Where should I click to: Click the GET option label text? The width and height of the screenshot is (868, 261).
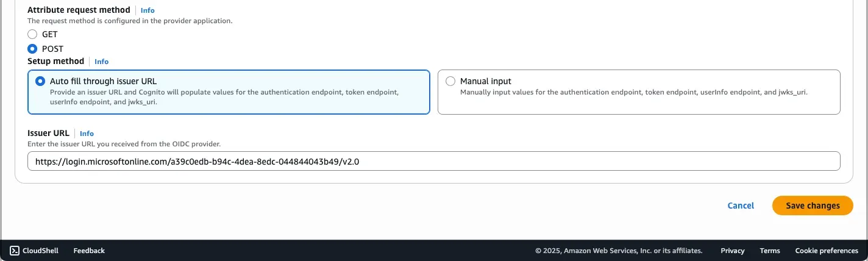pyautogui.click(x=50, y=34)
